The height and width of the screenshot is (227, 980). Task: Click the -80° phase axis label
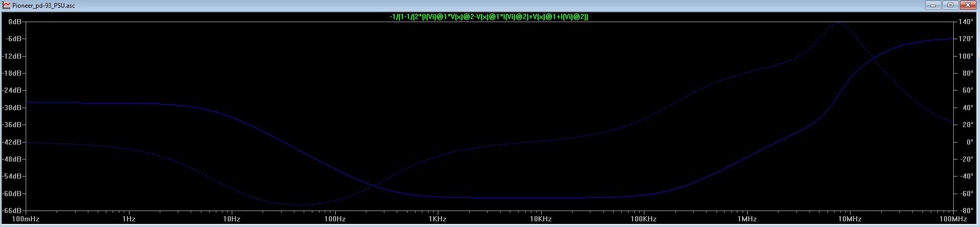click(966, 211)
